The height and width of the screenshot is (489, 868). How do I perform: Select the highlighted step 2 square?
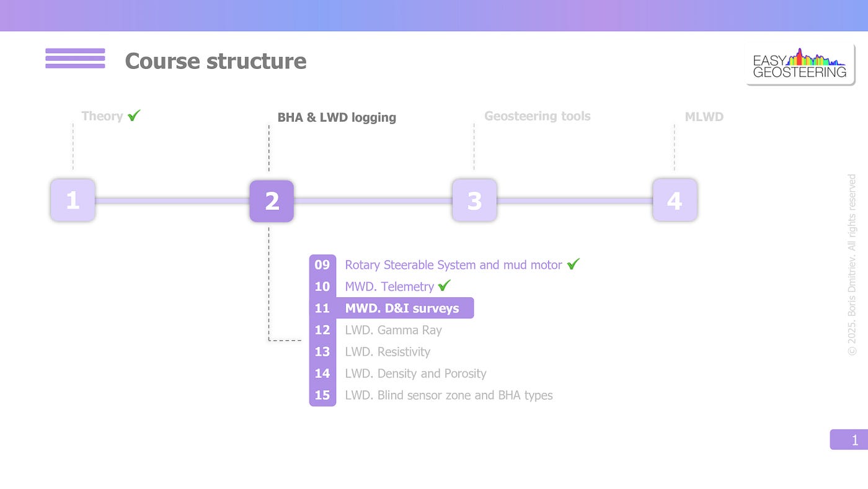(x=272, y=201)
